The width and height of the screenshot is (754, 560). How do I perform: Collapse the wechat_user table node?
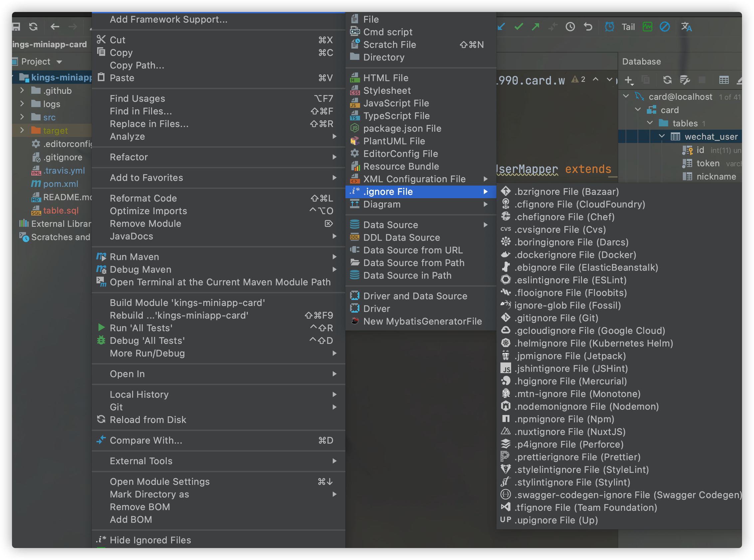point(662,136)
